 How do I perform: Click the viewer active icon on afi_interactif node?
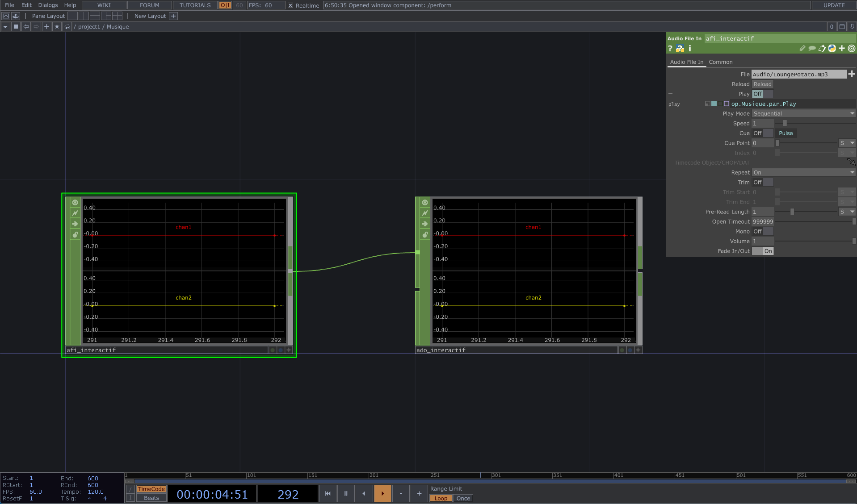[x=75, y=203]
